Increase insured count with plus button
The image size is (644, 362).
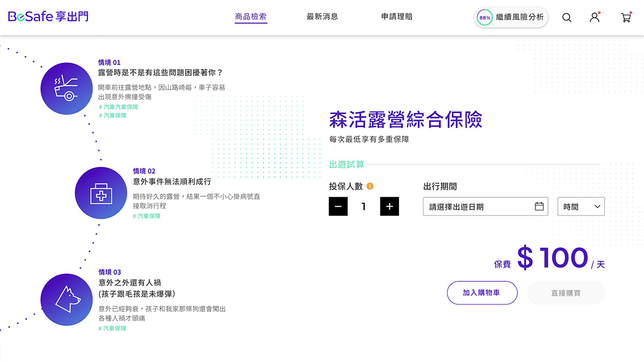[x=389, y=207]
